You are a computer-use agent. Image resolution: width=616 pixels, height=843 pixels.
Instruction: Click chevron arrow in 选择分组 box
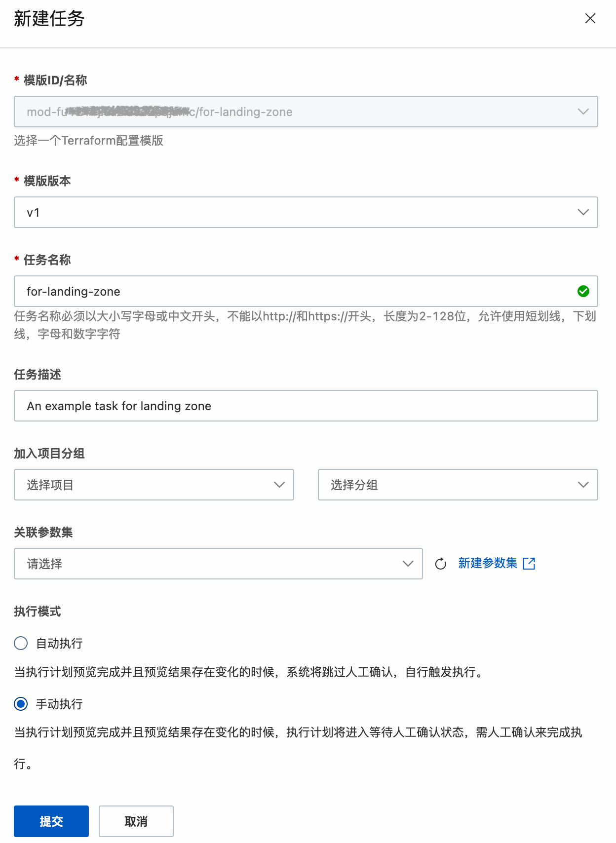583,485
